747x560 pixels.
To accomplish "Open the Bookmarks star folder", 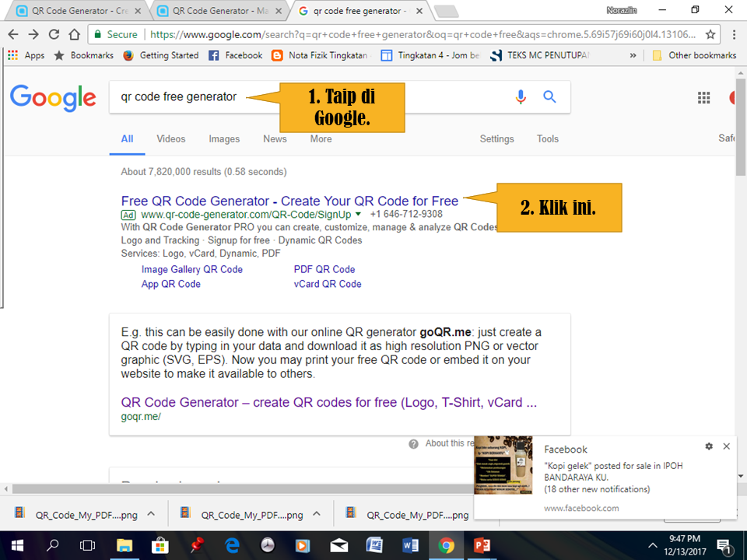I will coord(83,55).
